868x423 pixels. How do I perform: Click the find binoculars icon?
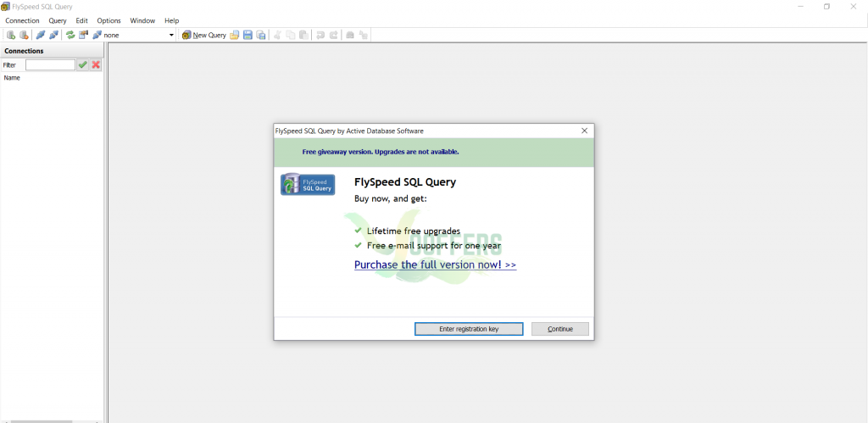point(350,35)
